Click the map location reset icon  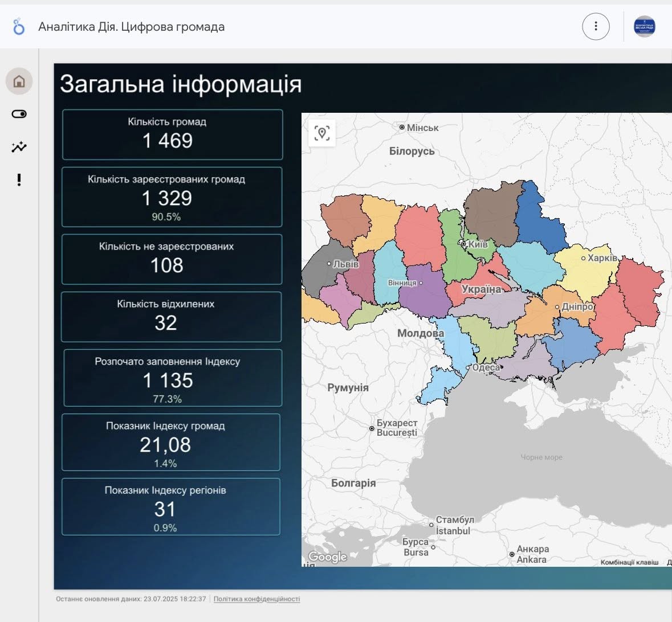click(x=322, y=133)
